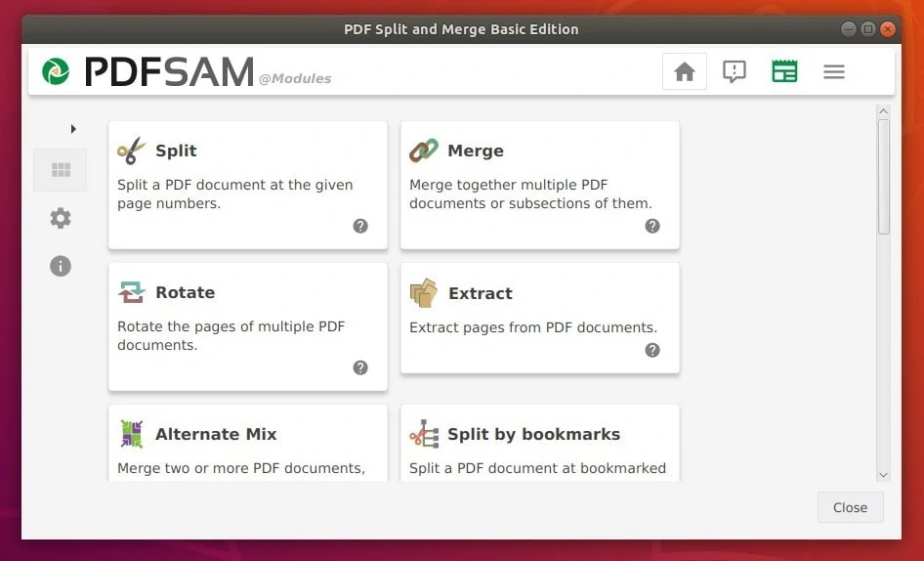Open the Merge module title
Image resolution: width=924 pixels, height=561 pixels.
476,151
